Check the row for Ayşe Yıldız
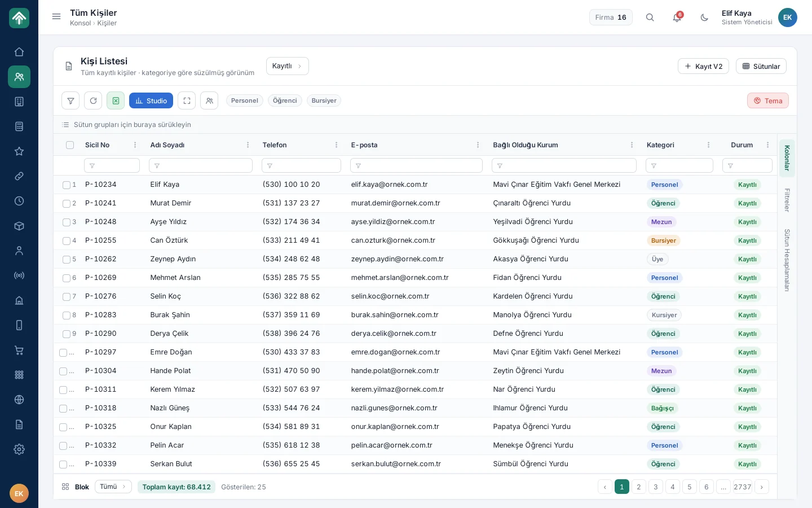Image resolution: width=812 pixels, height=508 pixels. (67, 222)
